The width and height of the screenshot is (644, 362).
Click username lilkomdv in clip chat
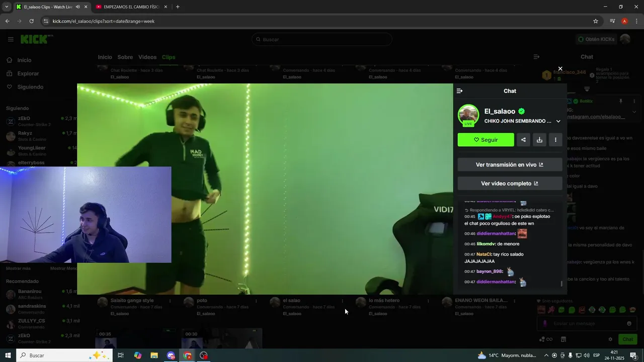pos(486,244)
